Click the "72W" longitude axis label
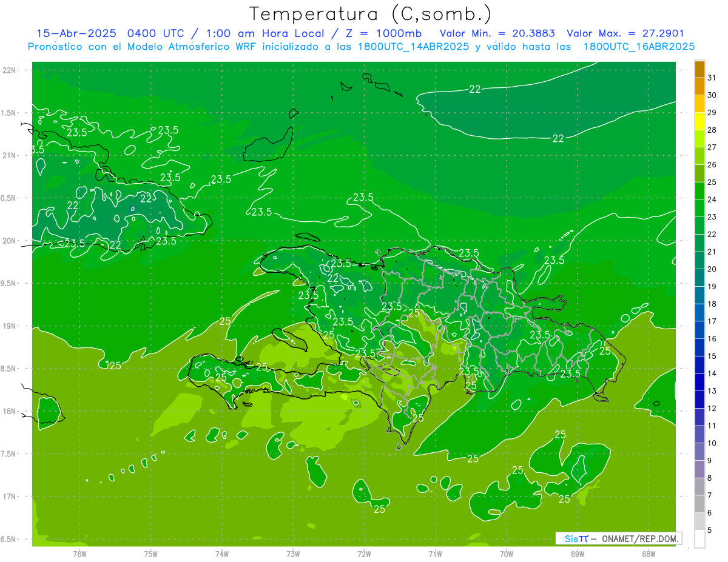 coord(364,554)
